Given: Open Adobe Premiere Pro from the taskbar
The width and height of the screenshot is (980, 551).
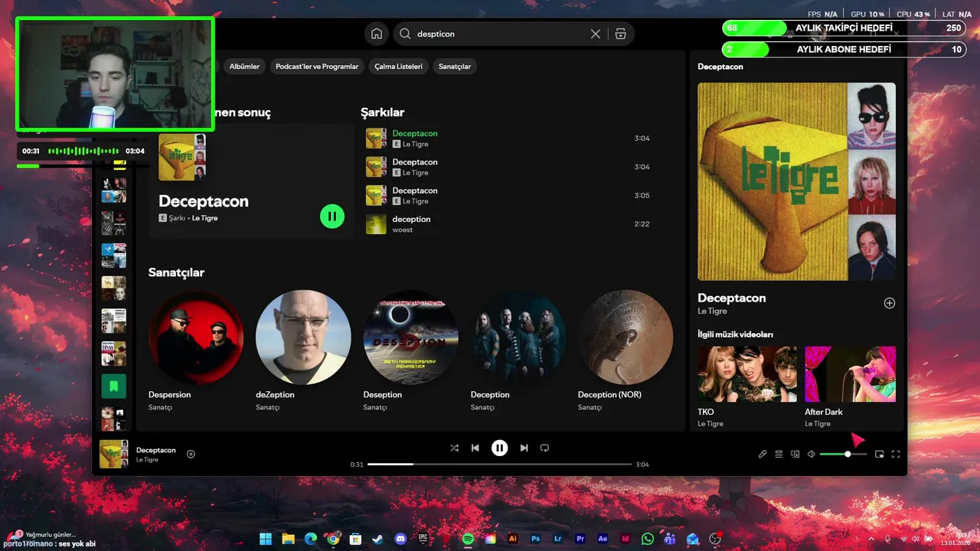Looking at the screenshot, I should [580, 539].
